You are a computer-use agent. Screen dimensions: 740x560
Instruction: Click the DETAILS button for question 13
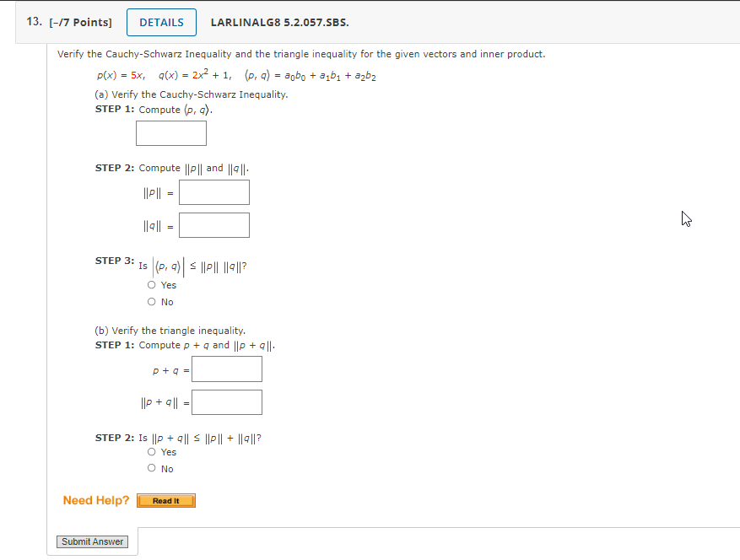click(x=160, y=22)
